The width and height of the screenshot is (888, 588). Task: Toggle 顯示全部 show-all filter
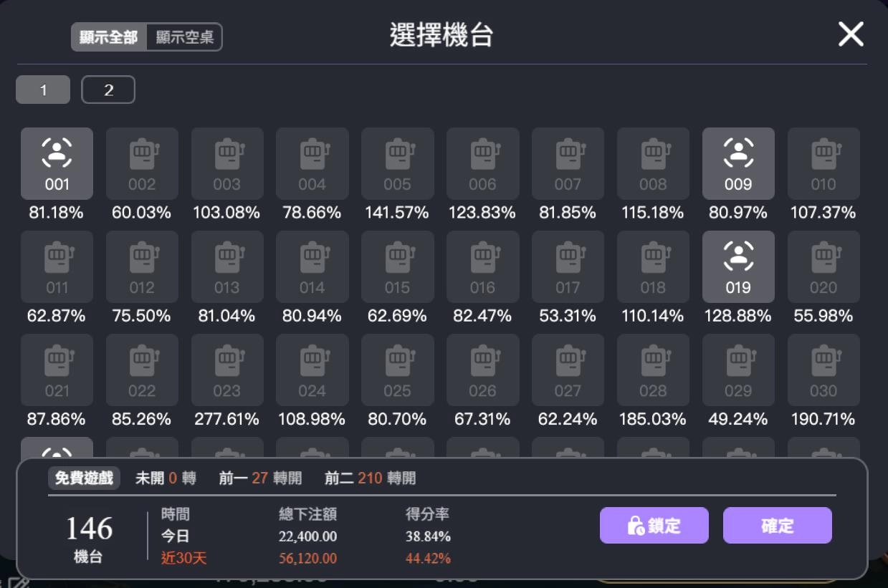(109, 37)
